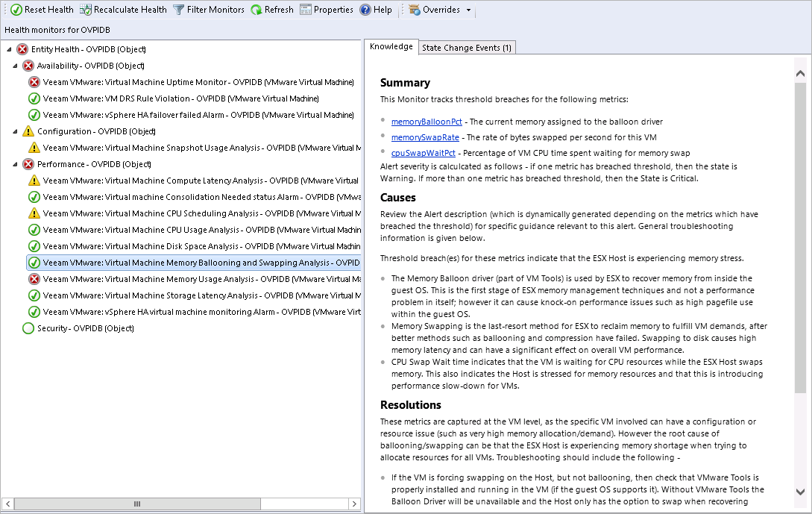Click warning icon of CPU Scheduling Analysis

pyautogui.click(x=34, y=213)
